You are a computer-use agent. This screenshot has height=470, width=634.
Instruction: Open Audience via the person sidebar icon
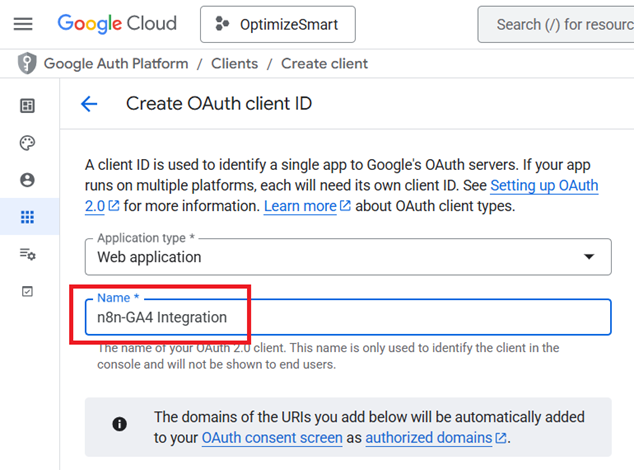point(27,180)
